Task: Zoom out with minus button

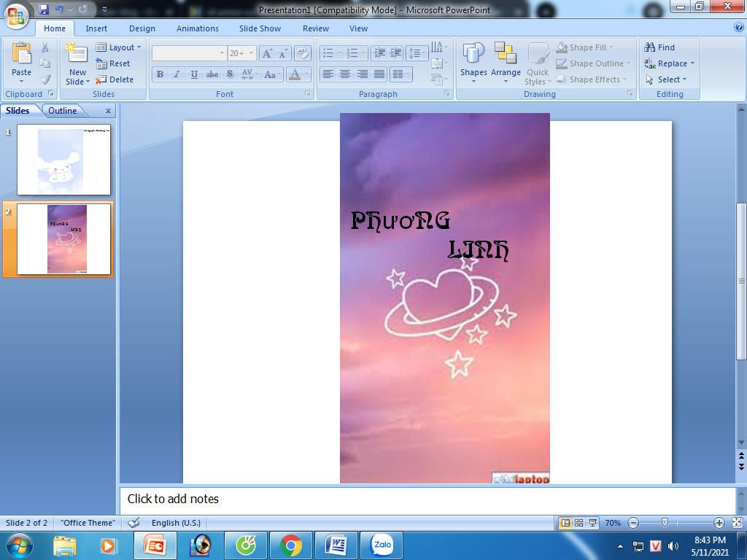Action: [633, 523]
